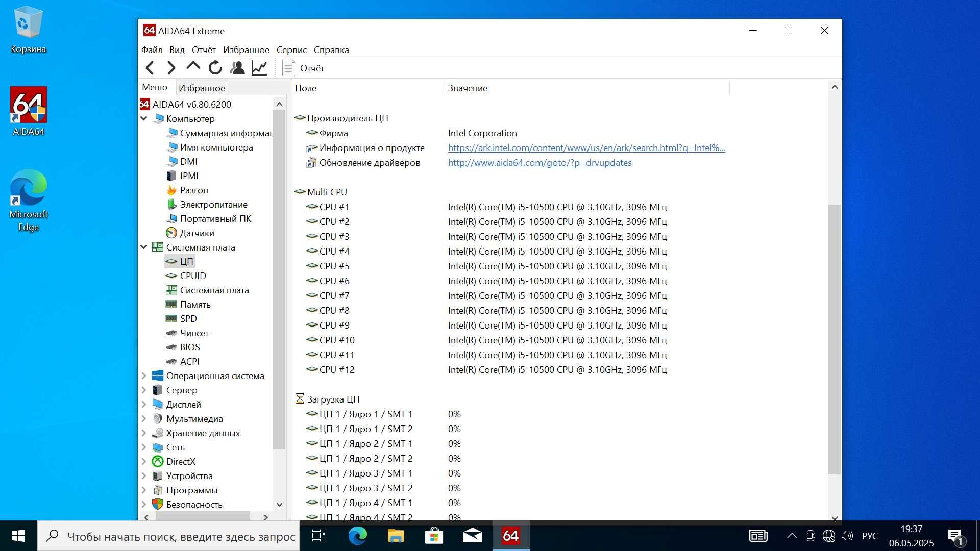This screenshot has width=980, height=551.
Task: Click the Up level arrow icon
Action: click(193, 66)
